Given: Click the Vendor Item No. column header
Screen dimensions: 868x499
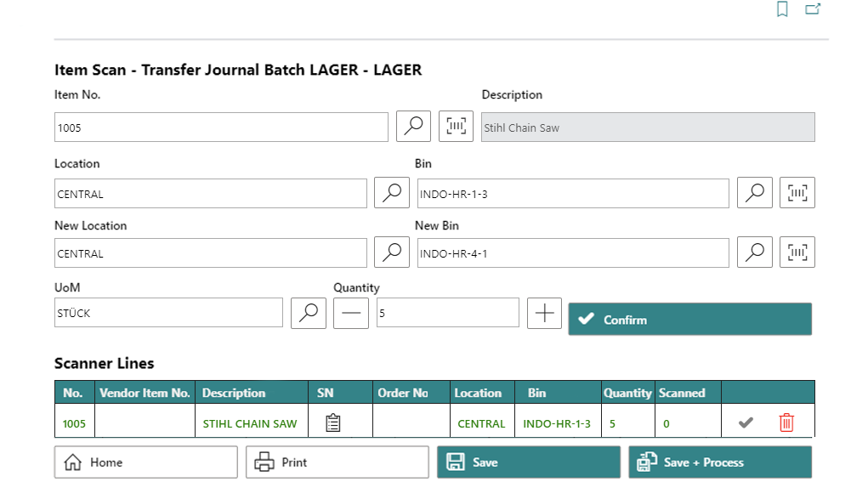Looking at the screenshot, I should pyautogui.click(x=145, y=393).
